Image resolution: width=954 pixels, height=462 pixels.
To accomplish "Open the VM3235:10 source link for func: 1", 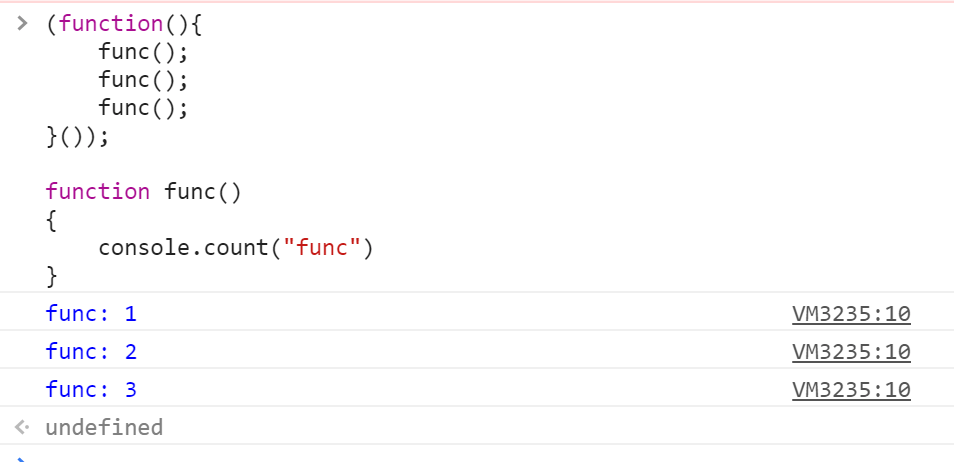I will point(851,313).
